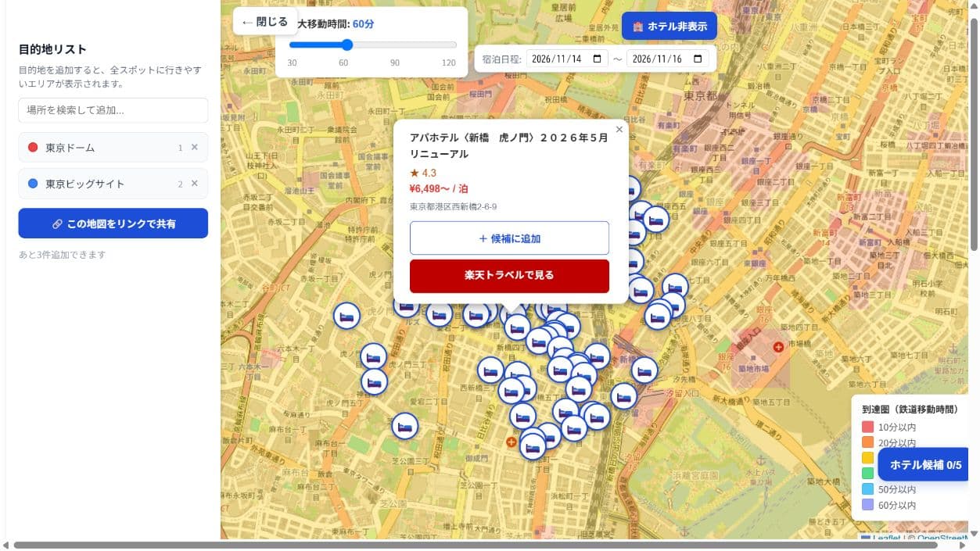Click the blue dot beside 東京ビッグサイト
This screenshot has width=980, height=551.
(x=33, y=184)
